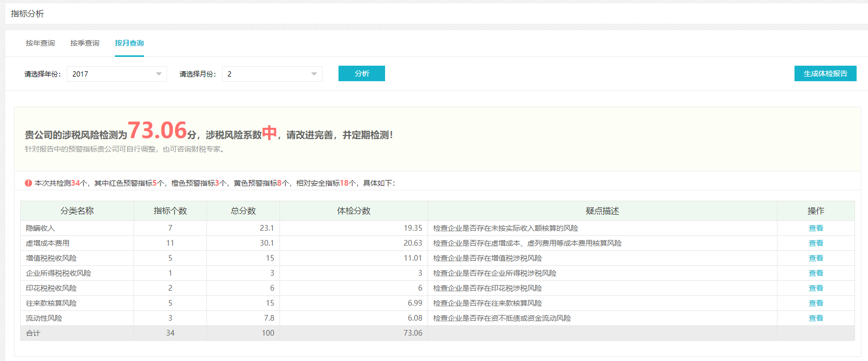
Task: Click the hint text 针对报告中的预警指标
Action: [125, 149]
